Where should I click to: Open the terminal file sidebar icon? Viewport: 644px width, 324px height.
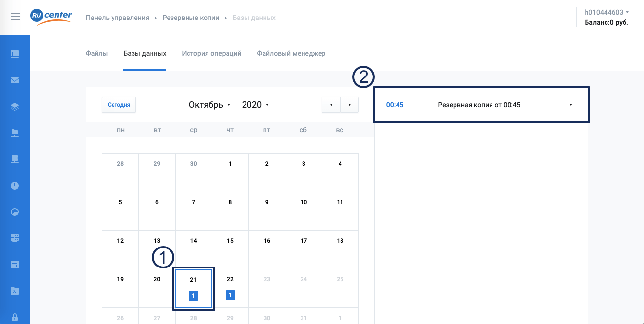[x=15, y=291]
